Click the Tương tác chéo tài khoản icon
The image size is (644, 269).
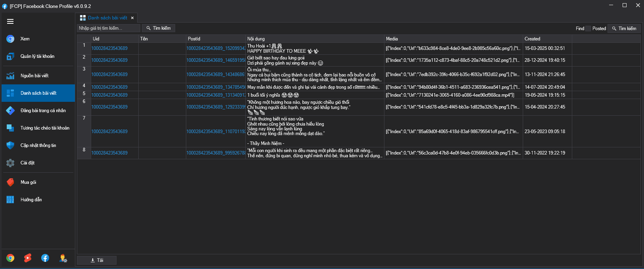tap(10, 128)
